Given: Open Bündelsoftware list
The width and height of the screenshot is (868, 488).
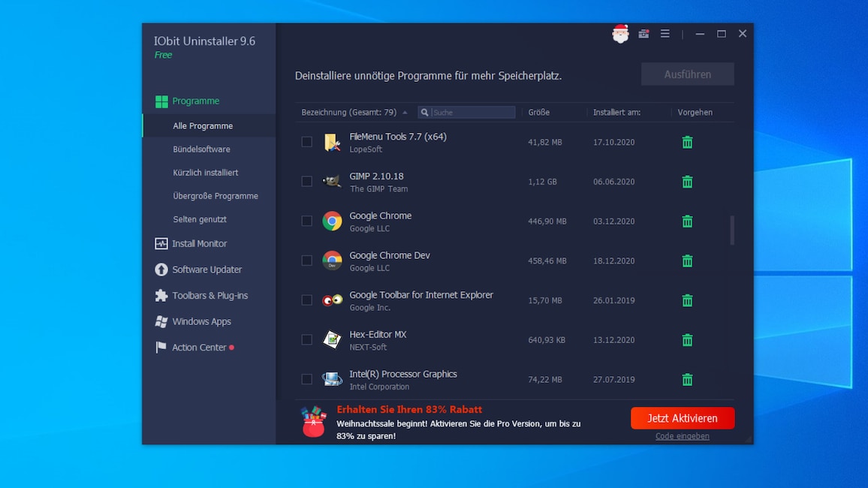Looking at the screenshot, I should pyautogui.click(x=201, y=149).
